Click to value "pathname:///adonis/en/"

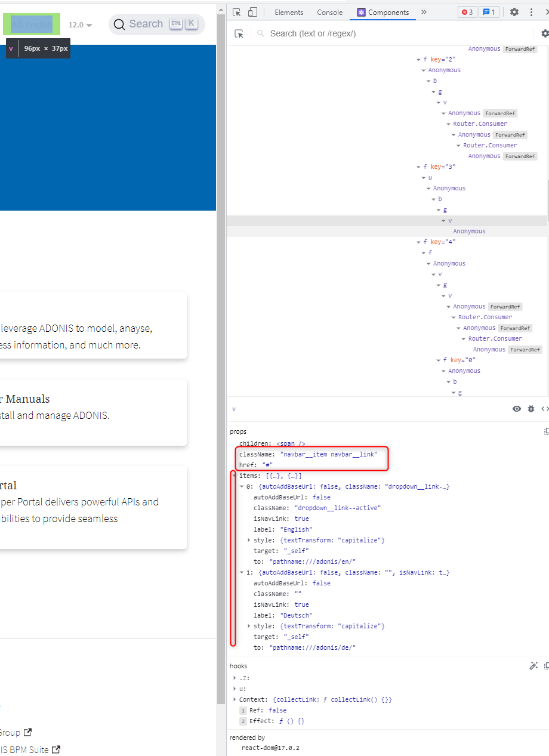point(313,561)
